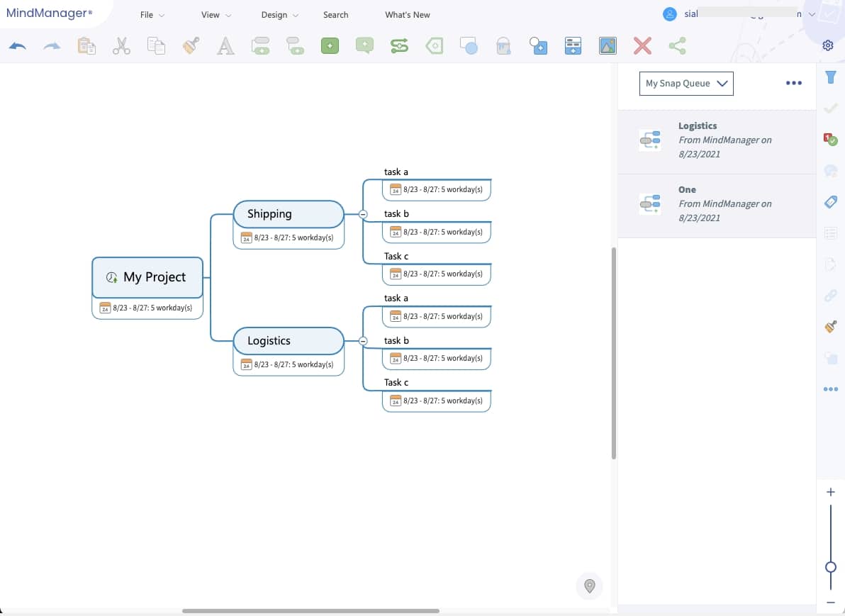The width and height of the screenshot is (845, 616).
Task: Click the Undo arrow icon
Action: pos(18,46)
